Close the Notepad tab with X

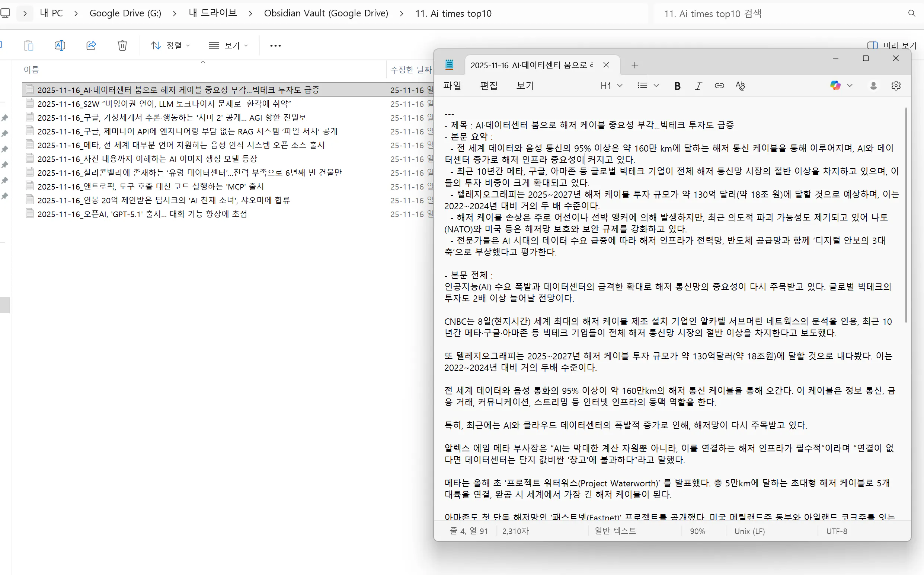[x=606, y=65]
